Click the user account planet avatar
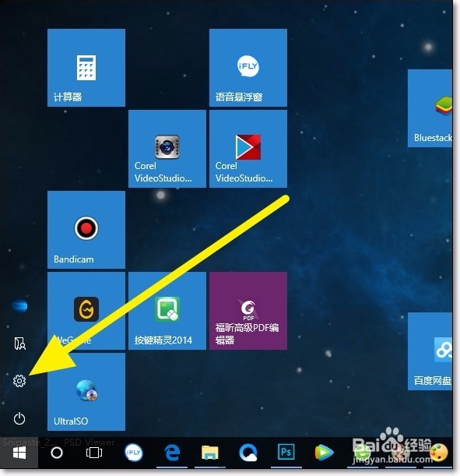Viewport: 460px width, 476px height. coord(19,305)
